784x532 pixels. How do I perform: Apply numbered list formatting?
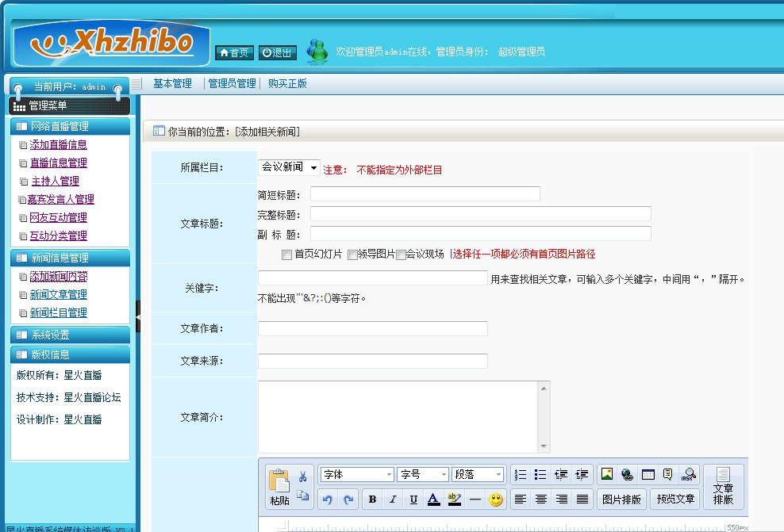(x=521, y=474)
